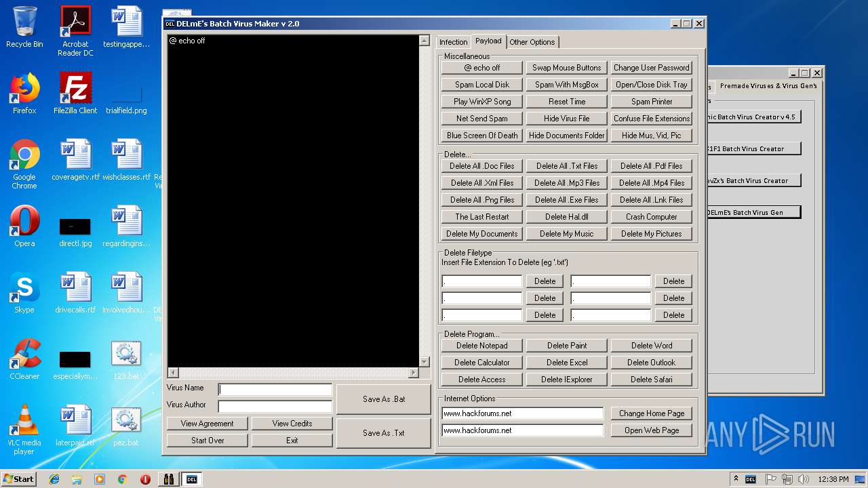Open the Recycle Bin desktop icon

pos(24,27)
